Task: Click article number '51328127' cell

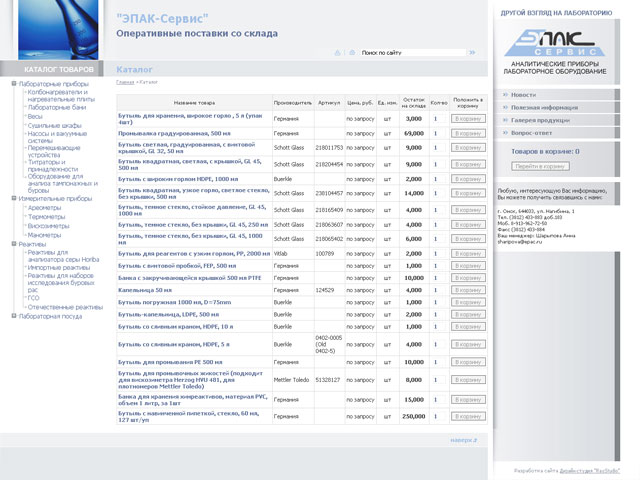Action: pos(328,380)
